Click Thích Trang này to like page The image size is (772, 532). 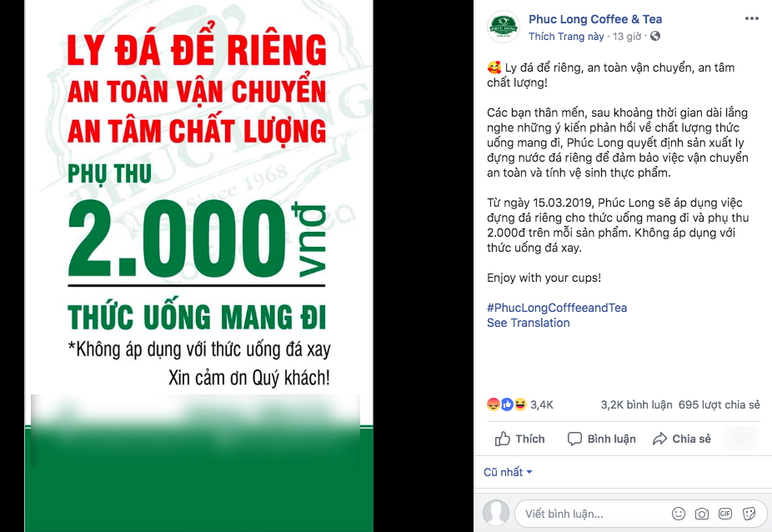(566, 37)
